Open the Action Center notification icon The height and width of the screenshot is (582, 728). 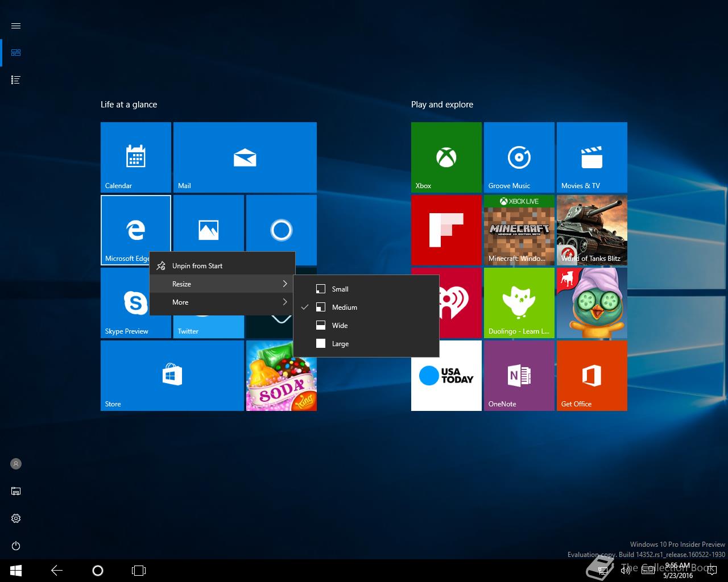(712, 570)
